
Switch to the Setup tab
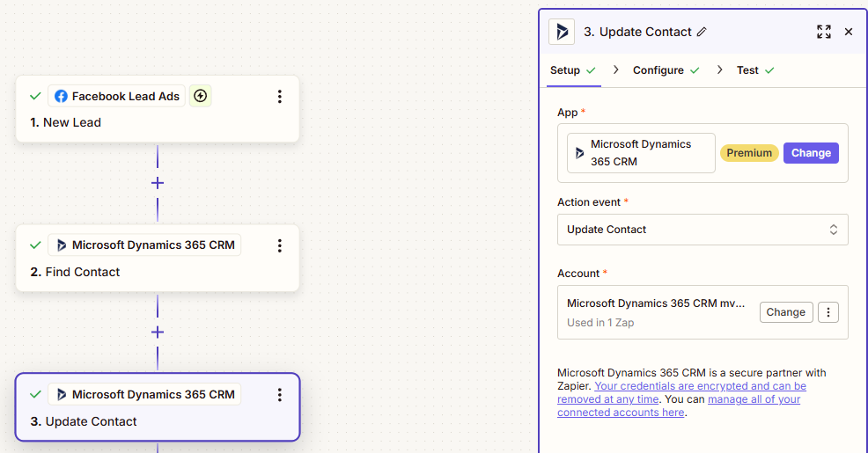tap(565, 70)
